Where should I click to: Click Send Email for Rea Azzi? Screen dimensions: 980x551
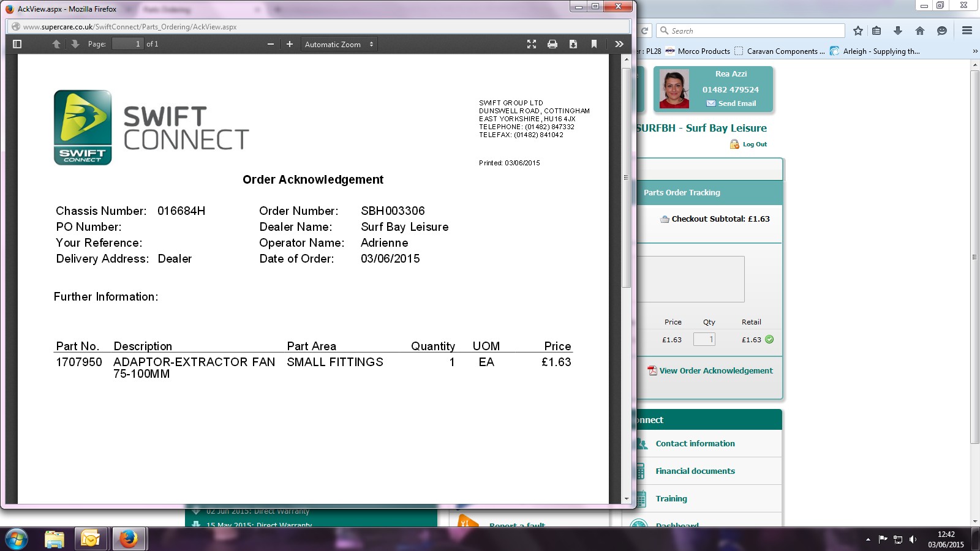pos(731,103)
